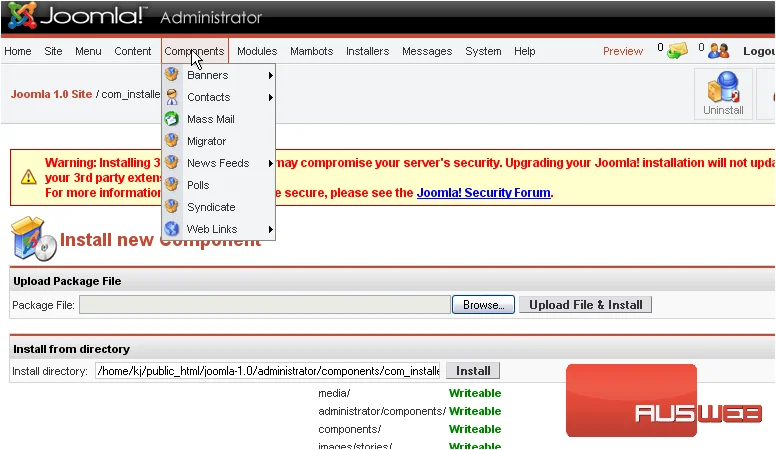Click the Install from directory heading

click(x=71, y=349)
